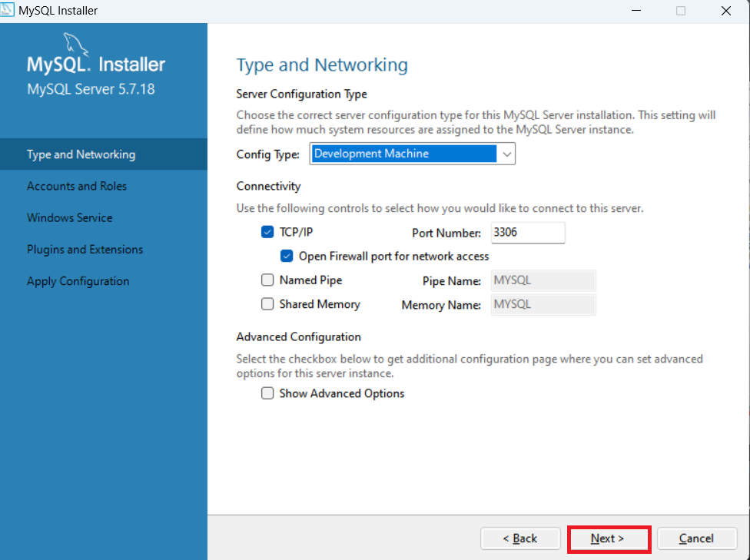Click the MySQL dolphin logo
Screen dimensions: 750x560
click(x=75, y=45)
